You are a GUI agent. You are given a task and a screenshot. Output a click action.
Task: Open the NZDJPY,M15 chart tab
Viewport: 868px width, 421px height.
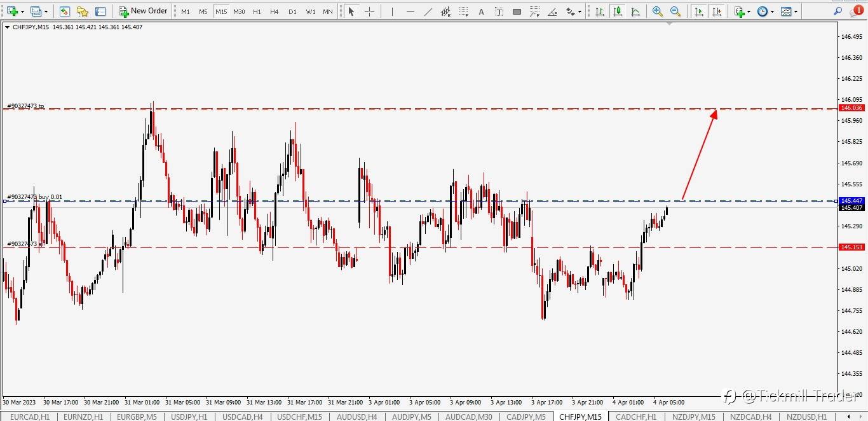coord(693,417)
